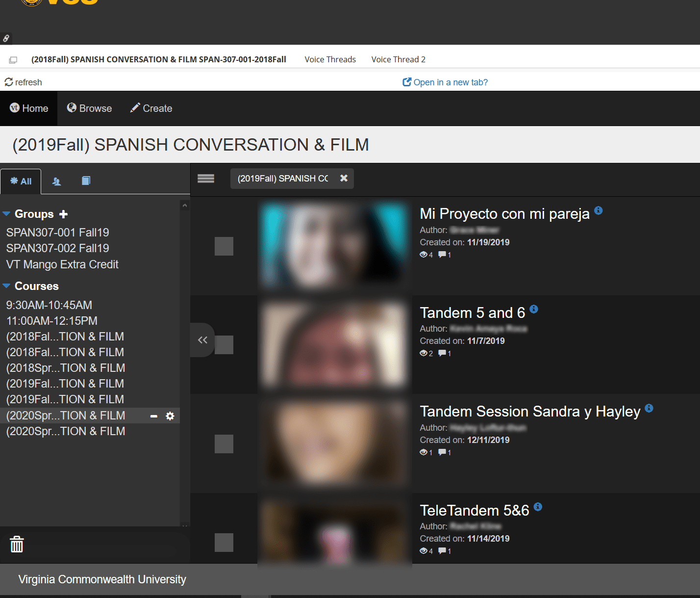Open the Tandem 5 and 6 thumbnail
This screenshot has width=700, height=598.
(335, 345)
